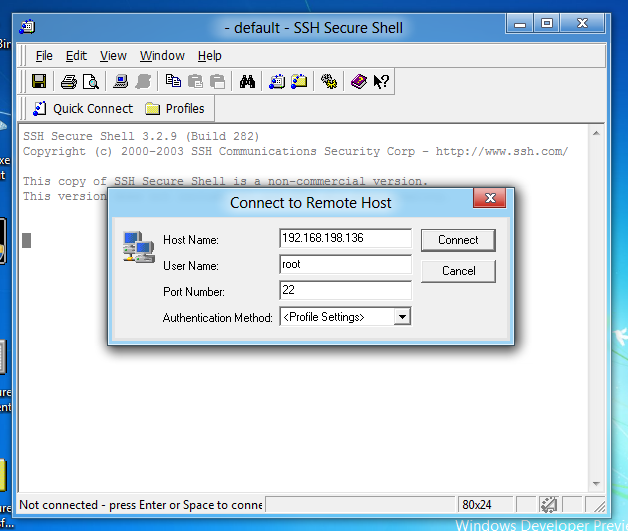
Task: Click the Find binoculars icon
Action: point(247,81)
